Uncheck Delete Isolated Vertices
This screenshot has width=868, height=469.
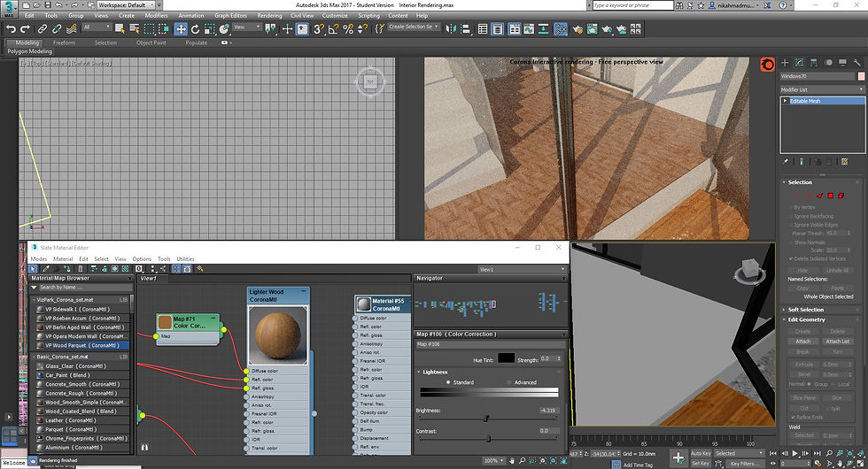pos(790,258)
